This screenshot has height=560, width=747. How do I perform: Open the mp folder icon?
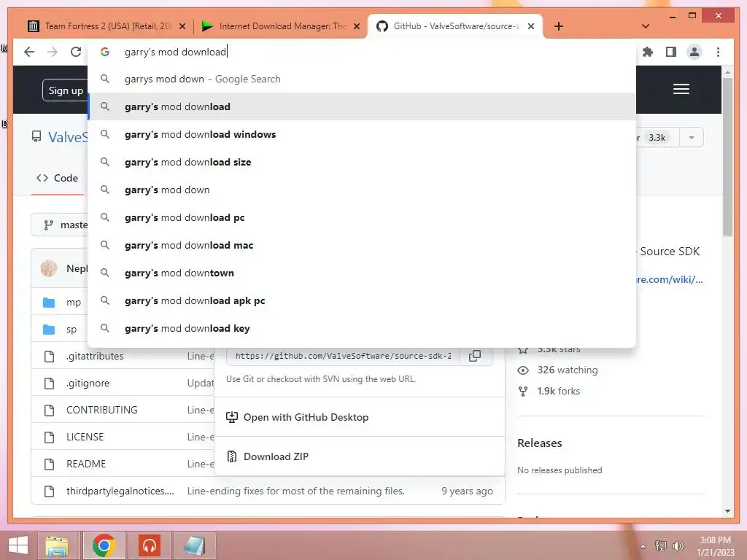(x=49, y=303)
